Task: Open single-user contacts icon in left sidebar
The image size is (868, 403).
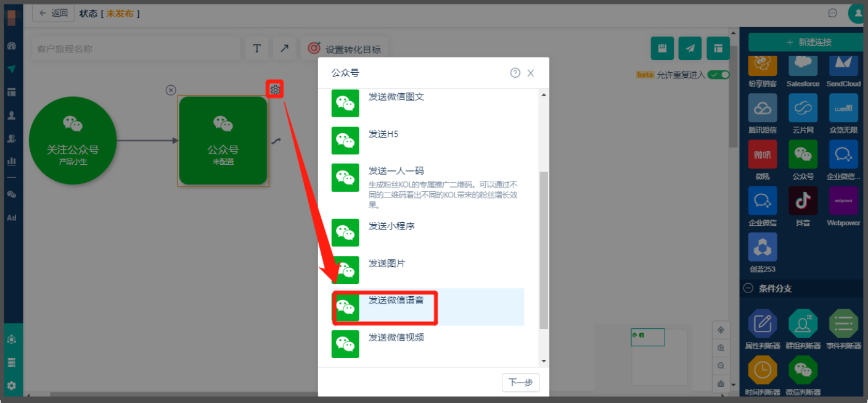Action: pos(11,115)
